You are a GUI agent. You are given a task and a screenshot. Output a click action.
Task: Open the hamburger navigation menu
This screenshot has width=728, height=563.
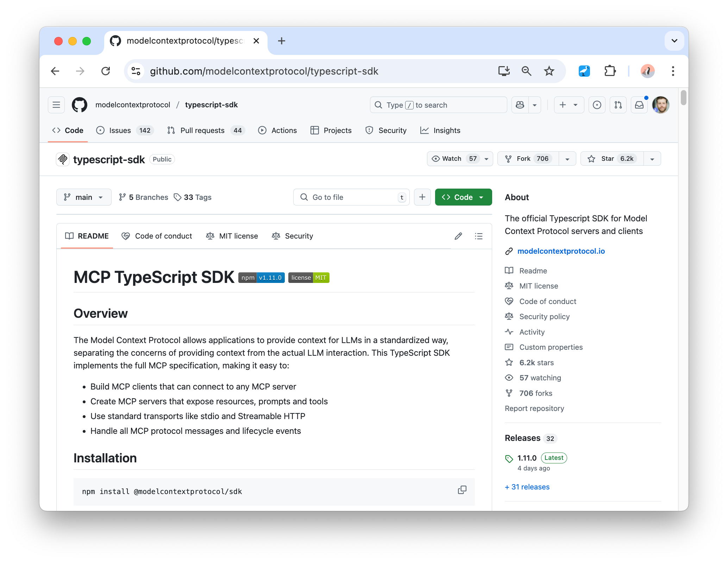[56, 105]
